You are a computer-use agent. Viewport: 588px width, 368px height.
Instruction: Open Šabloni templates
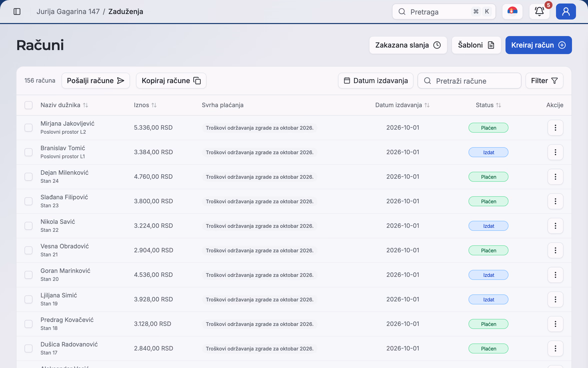click(x=476, y=45)
